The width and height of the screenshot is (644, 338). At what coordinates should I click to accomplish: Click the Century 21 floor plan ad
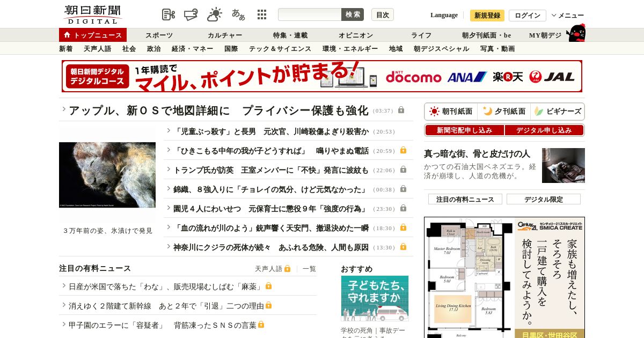coord(504,277)
